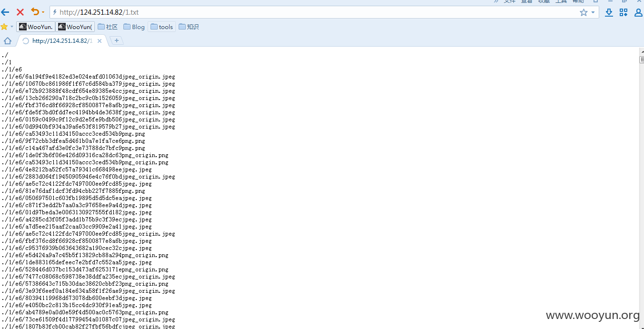Viewport: 644px width, 329px height.
Task: Click the line with 4e8212ba52fc57a79341c668498ee
Action: point(77,169)
